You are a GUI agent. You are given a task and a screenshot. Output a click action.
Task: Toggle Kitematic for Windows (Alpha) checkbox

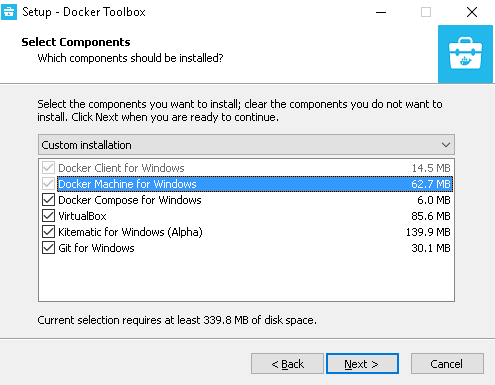click(x=49, y=232)
